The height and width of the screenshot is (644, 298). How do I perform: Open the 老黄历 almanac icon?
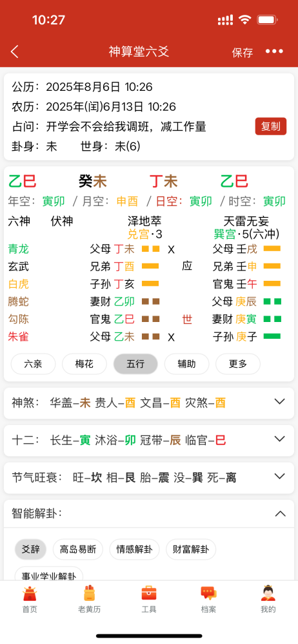(89, 594)
